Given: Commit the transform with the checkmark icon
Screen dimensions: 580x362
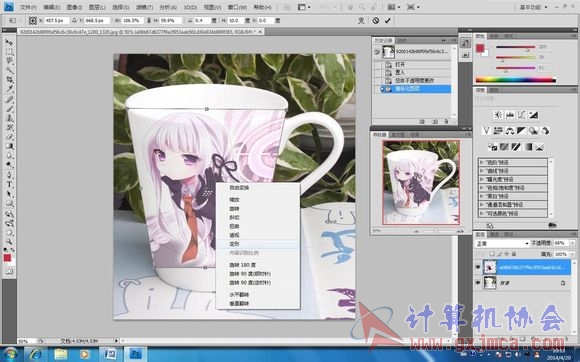Looking at the screenshot, I should (x=387, y=21).
